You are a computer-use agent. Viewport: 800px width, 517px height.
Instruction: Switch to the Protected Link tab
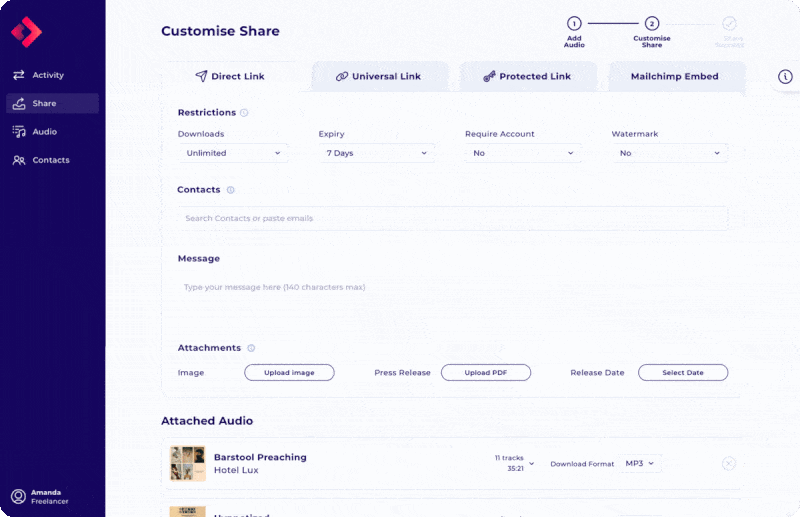pyautogui.click(x=528, y=77)
